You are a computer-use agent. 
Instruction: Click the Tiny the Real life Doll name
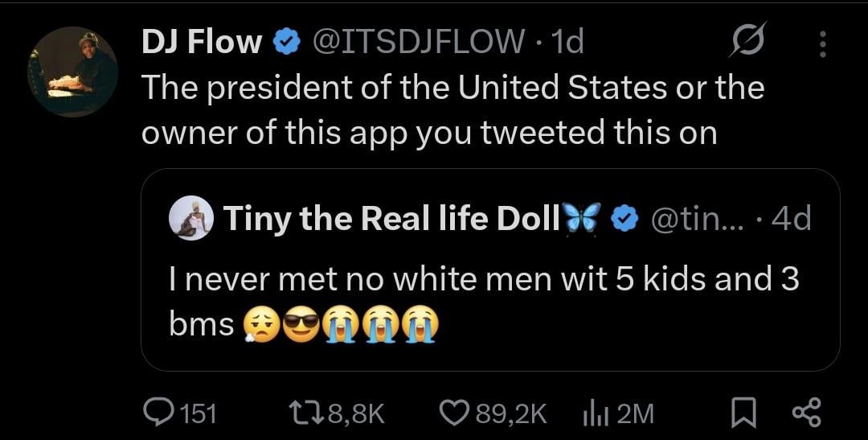[x=391, y=219]
